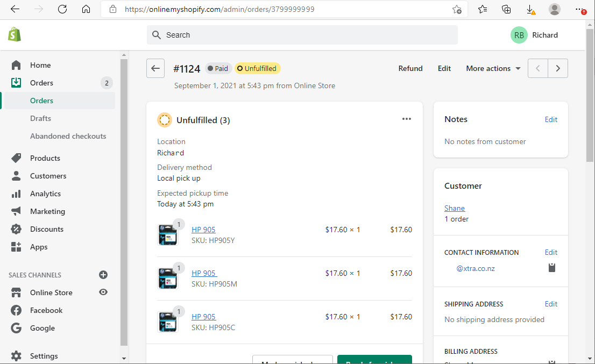The image size is (595, 364).
Task: Open Apps in sidebar
Action: pyautogui.click(x=39, y=247)
